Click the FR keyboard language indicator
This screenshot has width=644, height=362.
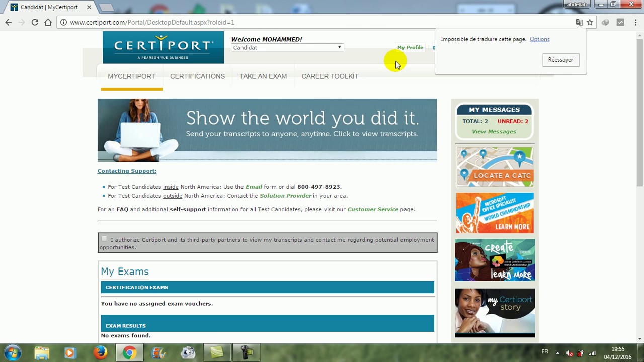pyautogui.click(x=545, y=352)
